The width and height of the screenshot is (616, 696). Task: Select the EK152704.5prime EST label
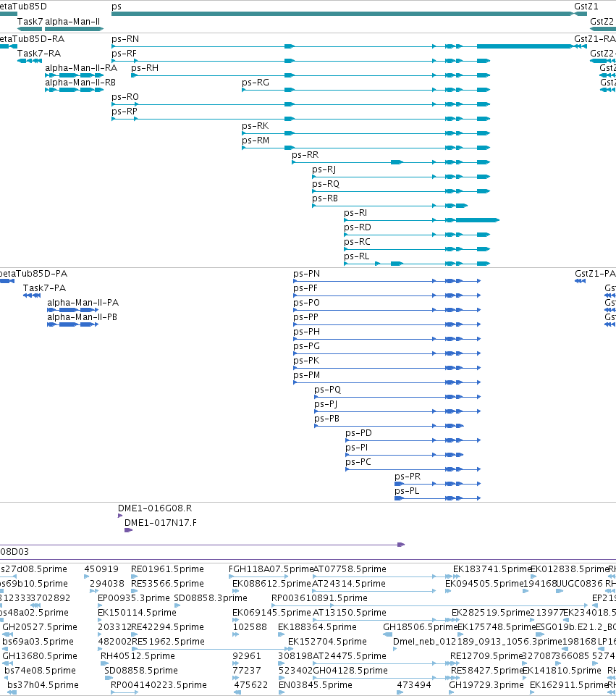click(327, 642)
